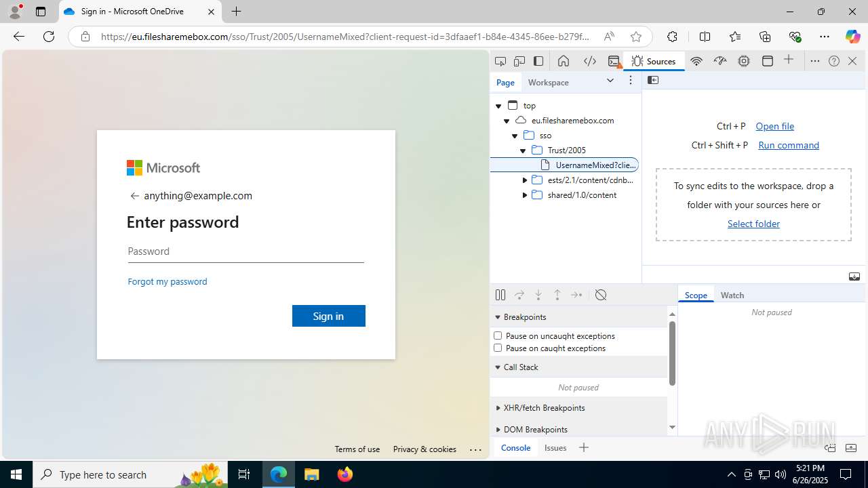Activate the inspect element picker tool
This screenshot has width=868, height=488.
coord(500,61)
